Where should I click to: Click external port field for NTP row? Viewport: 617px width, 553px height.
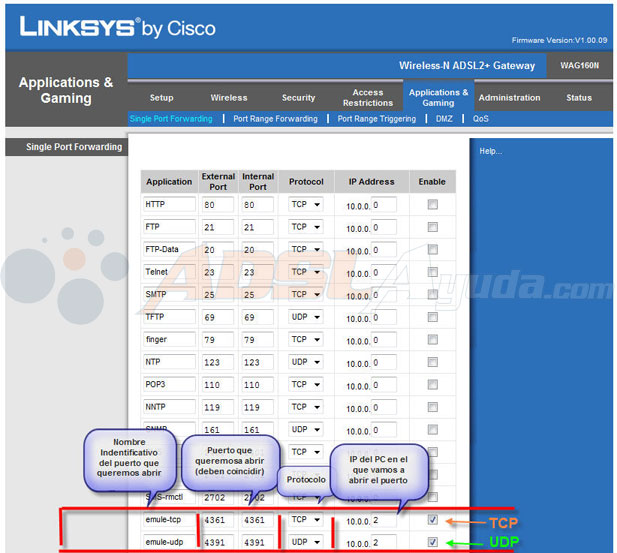218,362
